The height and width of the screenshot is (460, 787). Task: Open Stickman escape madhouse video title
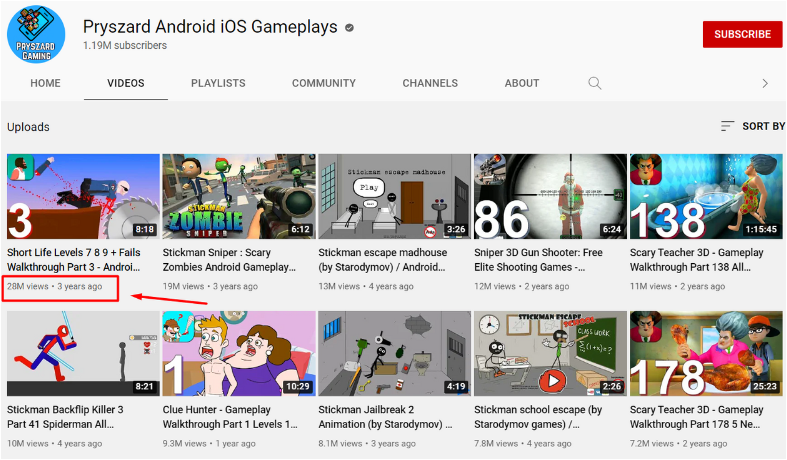click(382, 260)
